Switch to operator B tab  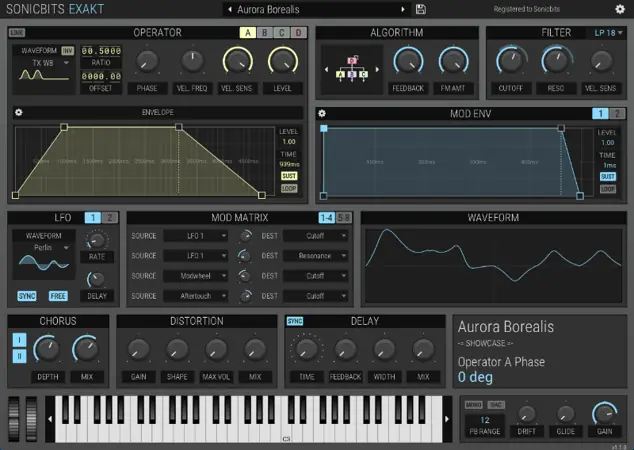[265, 32]
